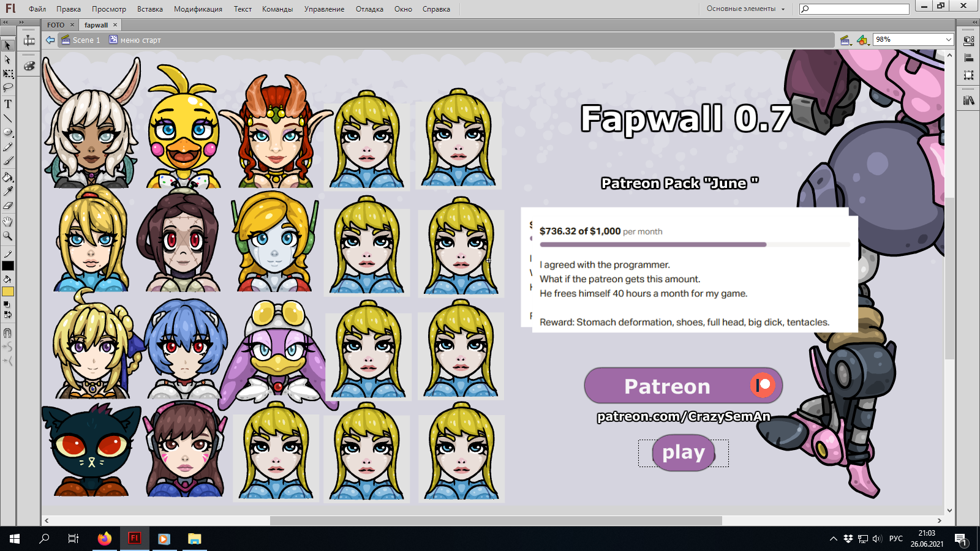The image size is (980, 551).
Task: Select the Pencil tool
Action: tap(8, 147)
